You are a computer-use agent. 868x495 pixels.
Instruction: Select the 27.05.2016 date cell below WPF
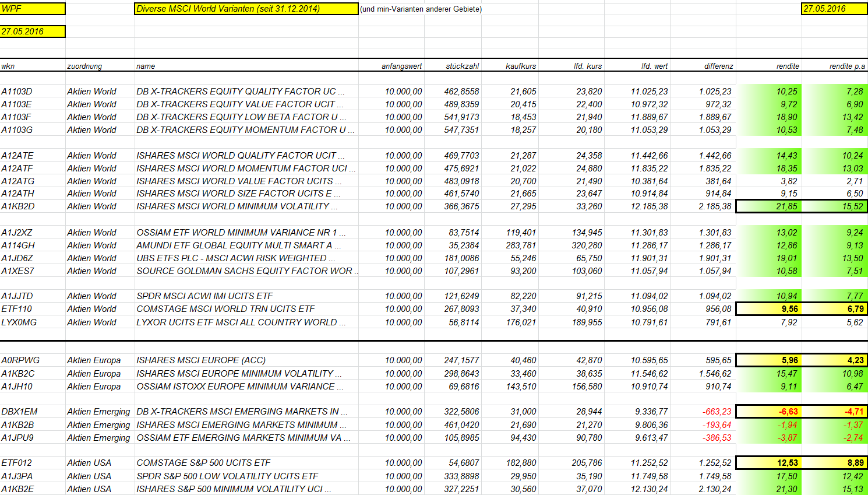33,31
